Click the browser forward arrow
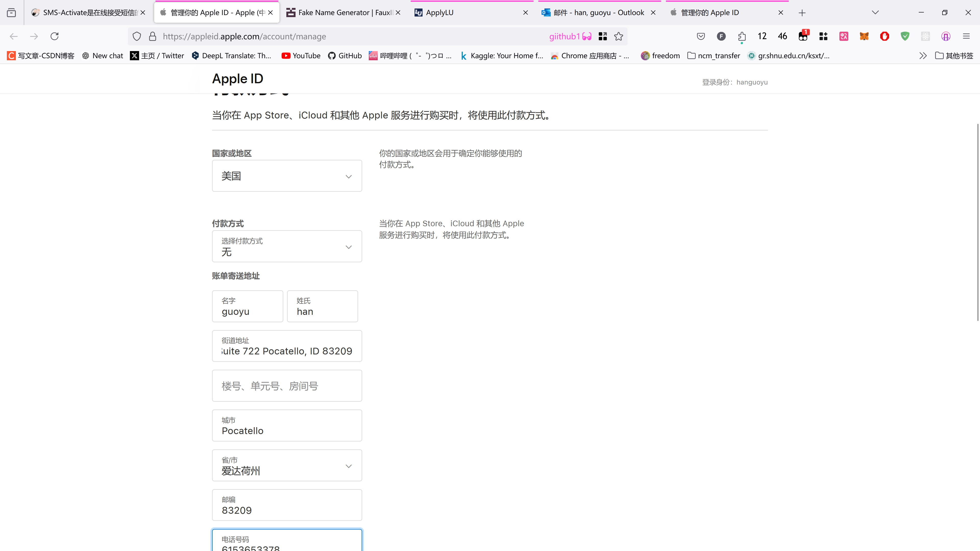Screen dimensions: 980x551 point(34,36)
